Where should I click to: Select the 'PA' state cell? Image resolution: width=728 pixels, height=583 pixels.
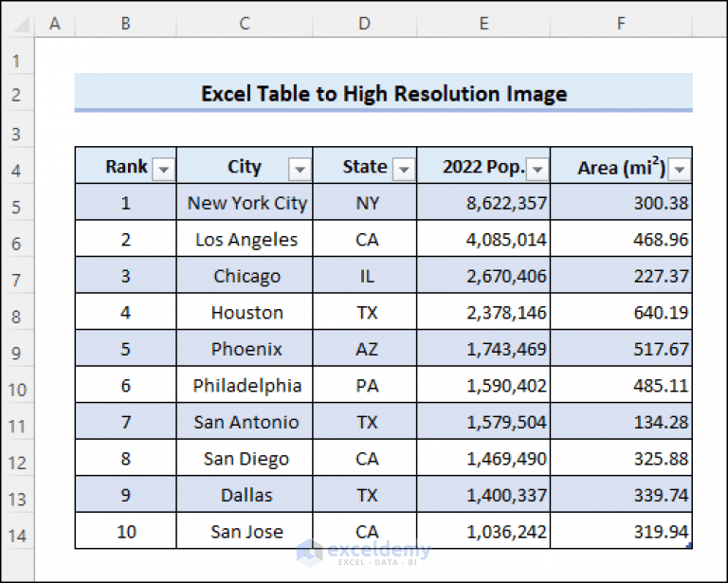[365, 384]
